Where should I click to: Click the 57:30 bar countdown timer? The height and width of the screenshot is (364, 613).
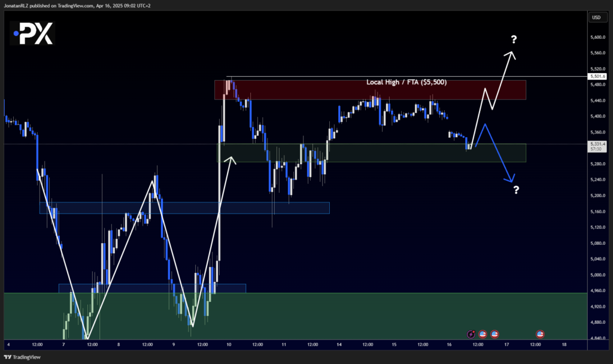tap(596, 149)
